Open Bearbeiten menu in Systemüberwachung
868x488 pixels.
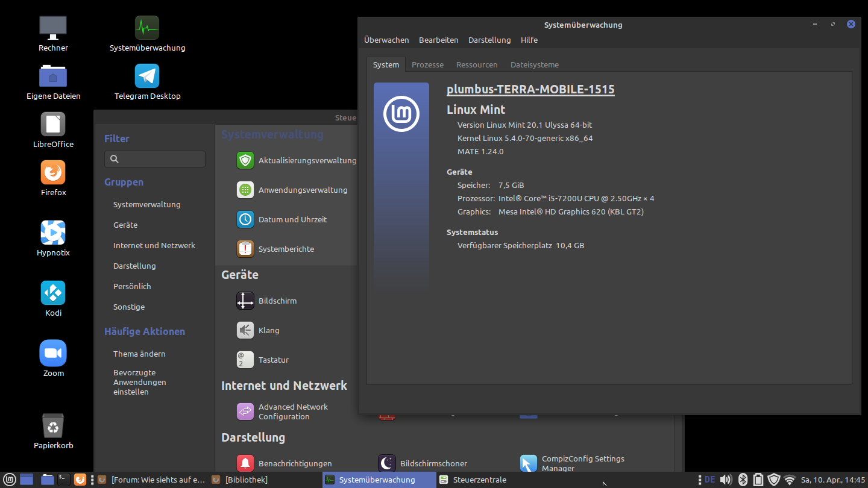click(439, 40)
